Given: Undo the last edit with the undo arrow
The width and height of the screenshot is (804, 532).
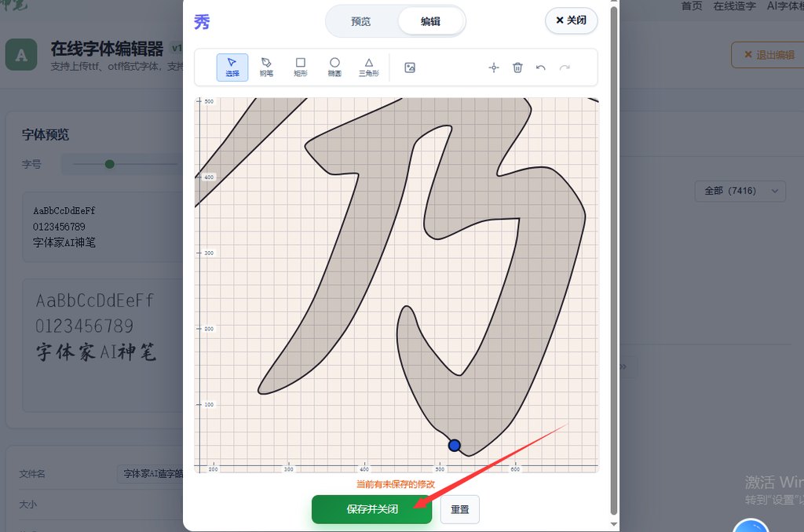Looking at the screenshot, I should [x=542, y=67].
